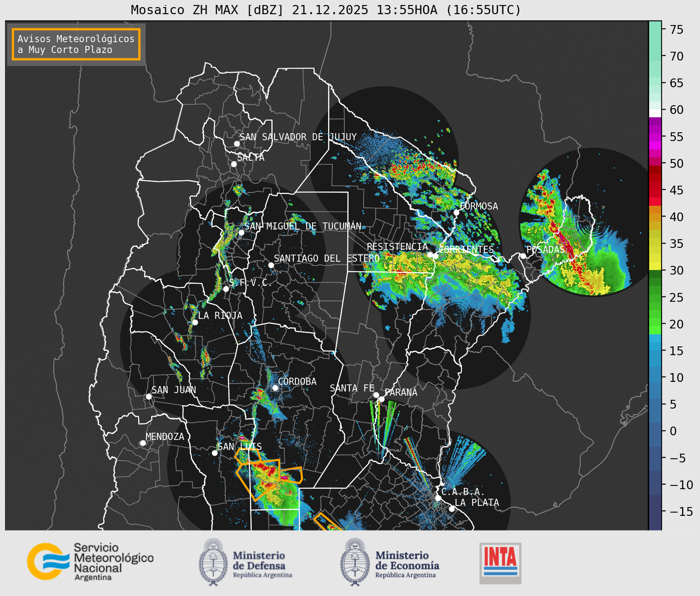Screen dimensions: 700x596
Task: Click the La Rioja city marker dot
Action: 195,322
